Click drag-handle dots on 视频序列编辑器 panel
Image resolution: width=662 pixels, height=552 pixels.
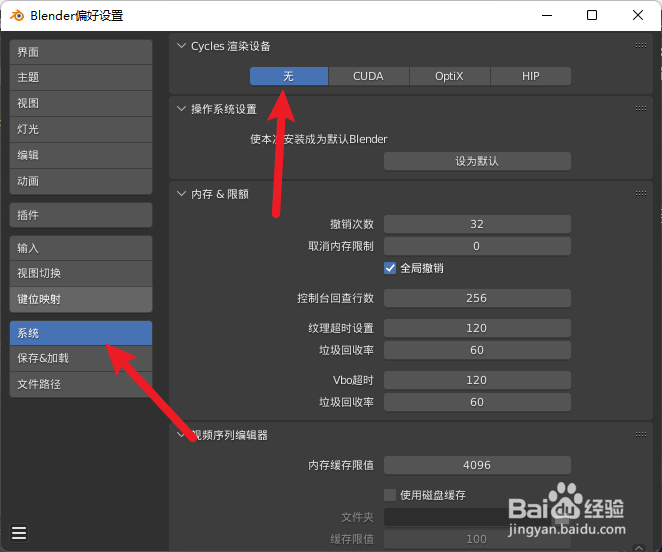[640, 434]
